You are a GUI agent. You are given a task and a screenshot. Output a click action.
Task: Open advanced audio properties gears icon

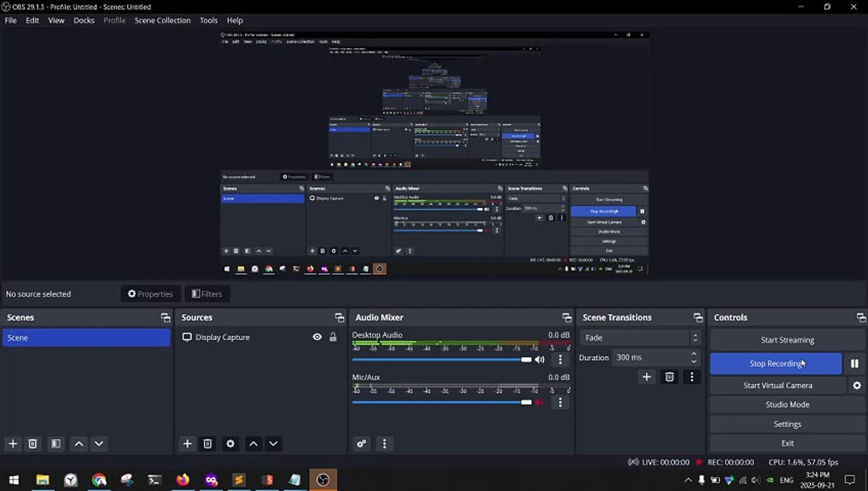coord(362,444)
